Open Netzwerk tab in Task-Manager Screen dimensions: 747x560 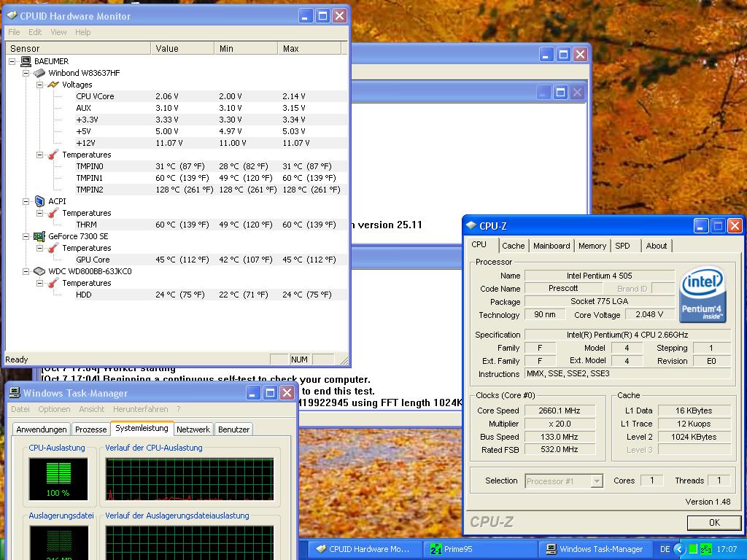[193, 429]
